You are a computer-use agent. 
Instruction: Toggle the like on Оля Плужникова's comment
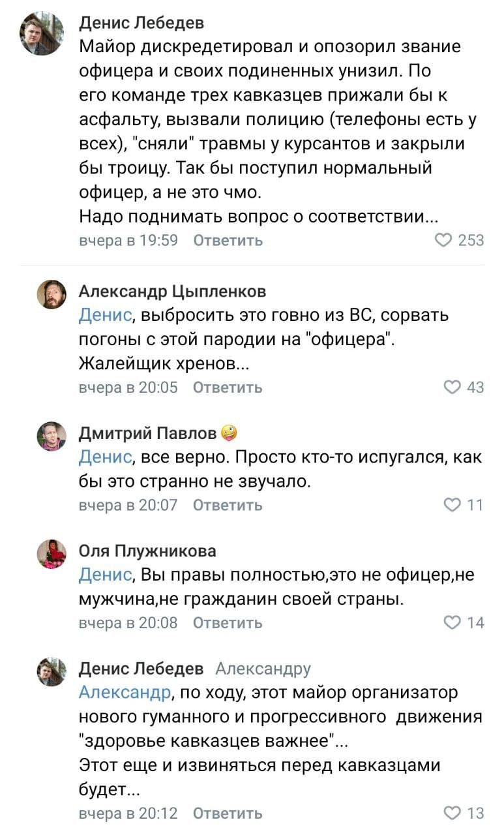pos(452,622)
